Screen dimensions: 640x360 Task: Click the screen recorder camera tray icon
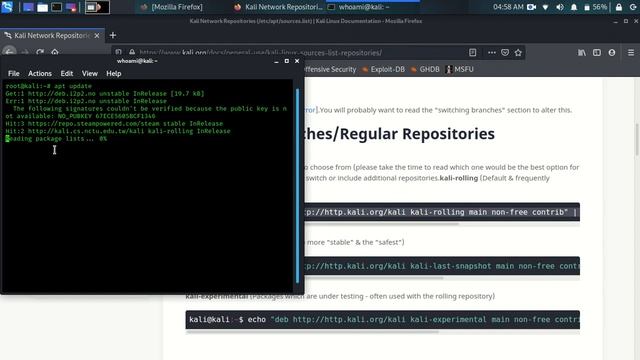coord(531,7)
